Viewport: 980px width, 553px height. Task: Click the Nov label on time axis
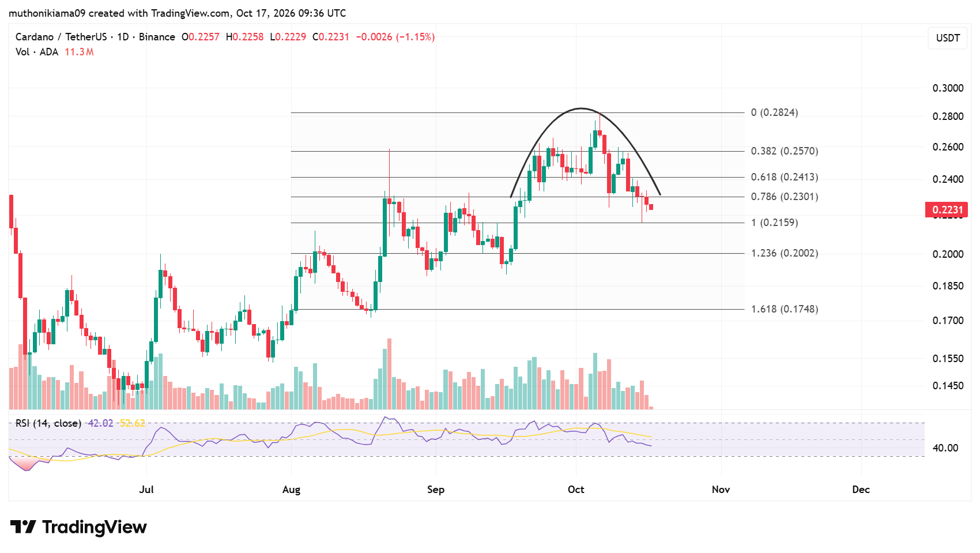(721, 490)
